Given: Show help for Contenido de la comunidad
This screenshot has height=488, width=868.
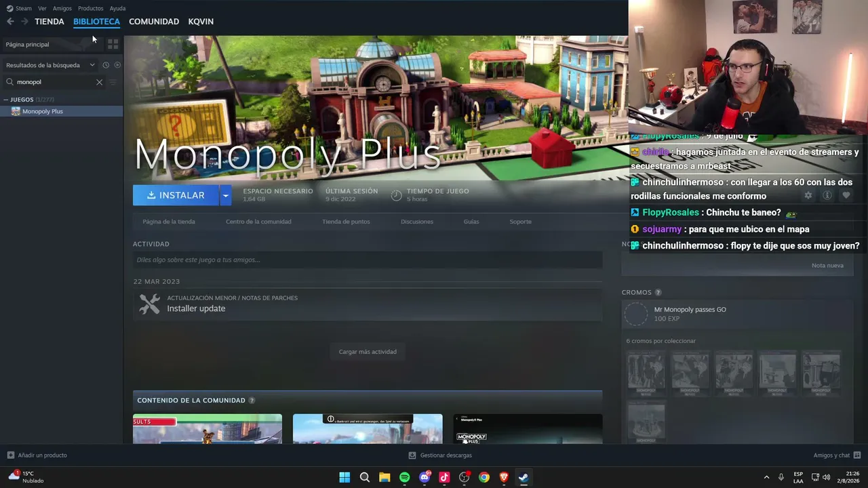Looking at the screenshot, I should click(x=252, y=401).
